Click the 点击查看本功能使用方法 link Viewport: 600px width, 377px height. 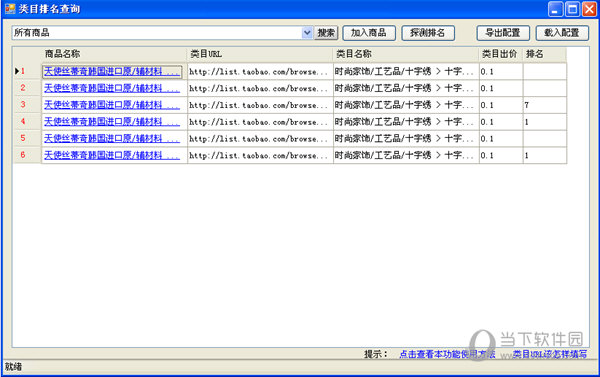pyautogui.click(x=447, y=354)
